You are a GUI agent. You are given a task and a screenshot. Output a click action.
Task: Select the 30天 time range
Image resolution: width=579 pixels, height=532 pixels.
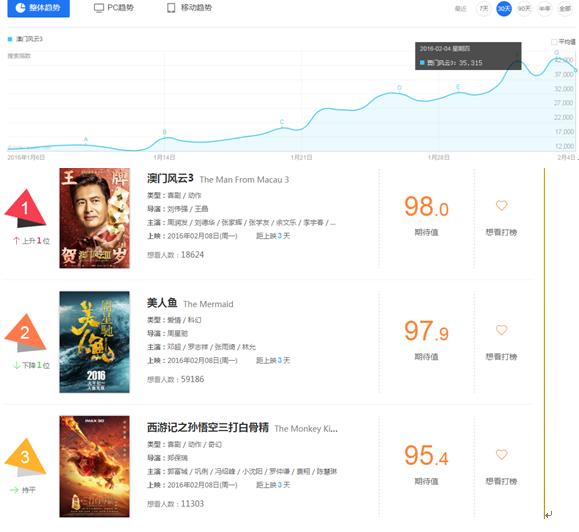tap(504, 8)
